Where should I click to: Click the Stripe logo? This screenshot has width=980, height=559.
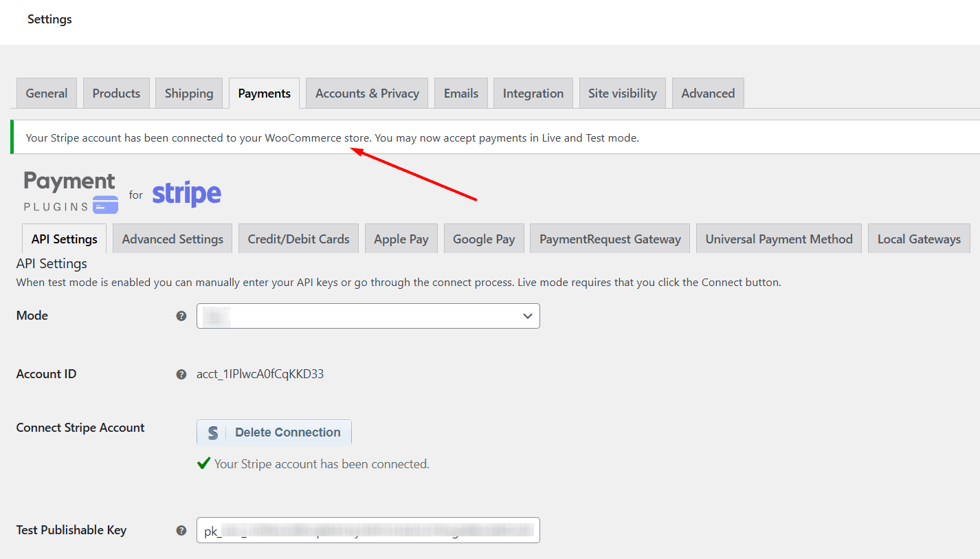187,194
